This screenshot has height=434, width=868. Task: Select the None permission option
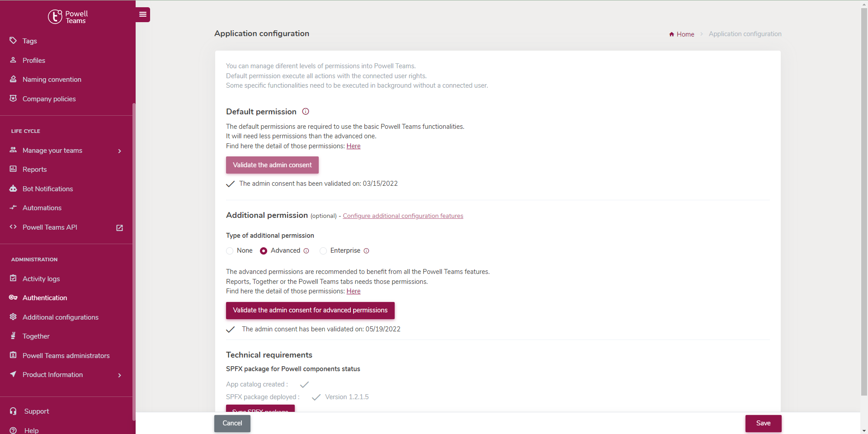(230, 251)
